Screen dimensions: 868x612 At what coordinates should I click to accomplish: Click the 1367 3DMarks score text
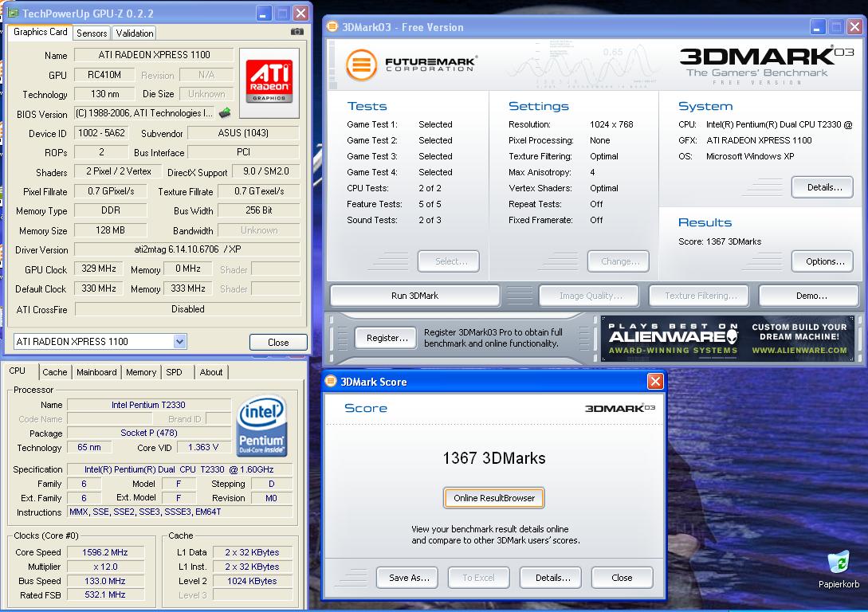tap(494, 458)
